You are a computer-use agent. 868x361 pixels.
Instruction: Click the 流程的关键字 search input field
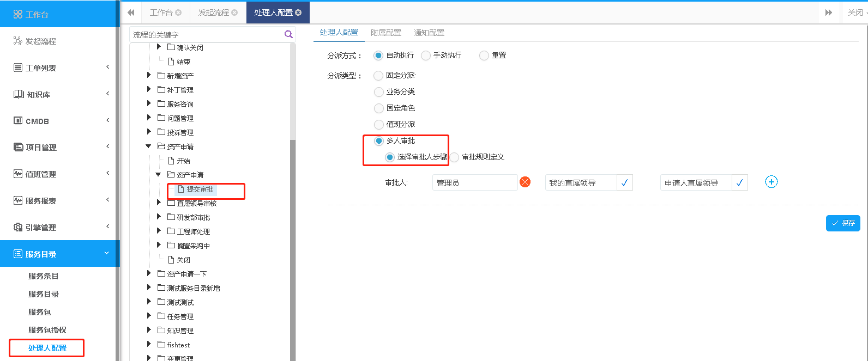[x=206, y=35]
